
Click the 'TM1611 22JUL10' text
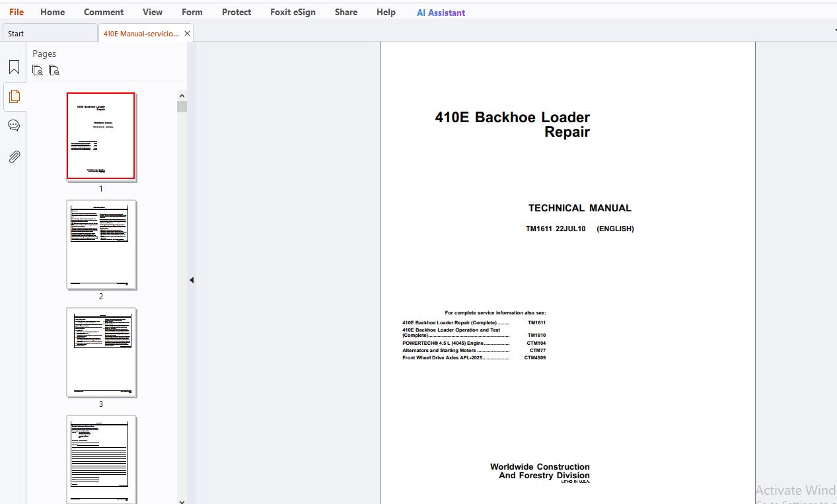click(x=556, y=229)
